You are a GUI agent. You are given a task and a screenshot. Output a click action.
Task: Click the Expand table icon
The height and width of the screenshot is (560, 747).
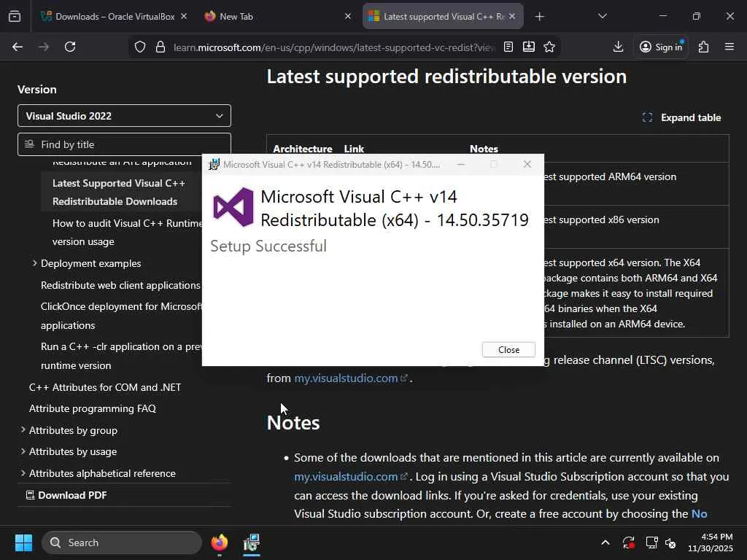coord(647,117)
